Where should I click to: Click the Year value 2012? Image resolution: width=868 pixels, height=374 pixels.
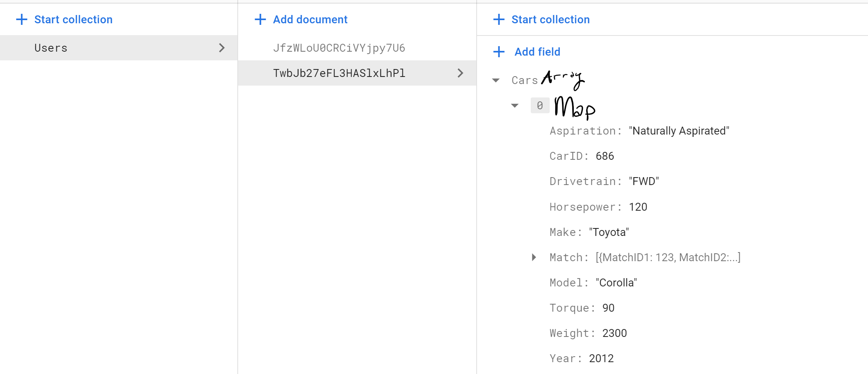pos(601,358)
